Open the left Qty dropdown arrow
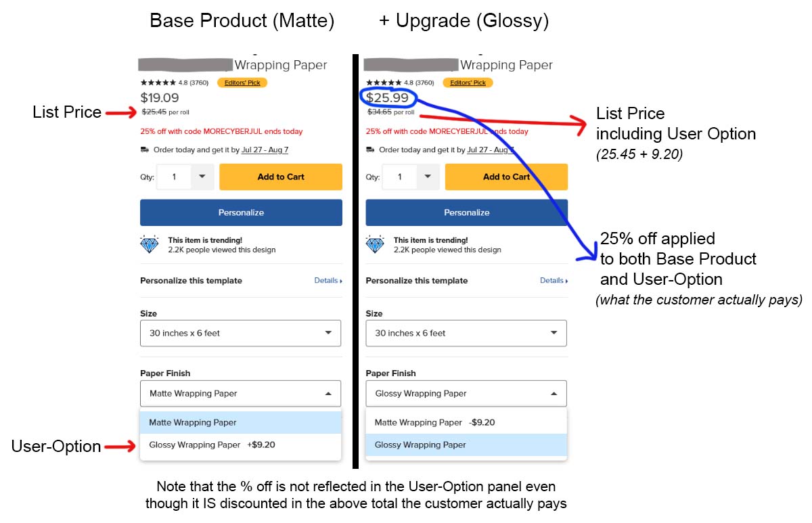 pyautogui.click(x=202, y=177)
